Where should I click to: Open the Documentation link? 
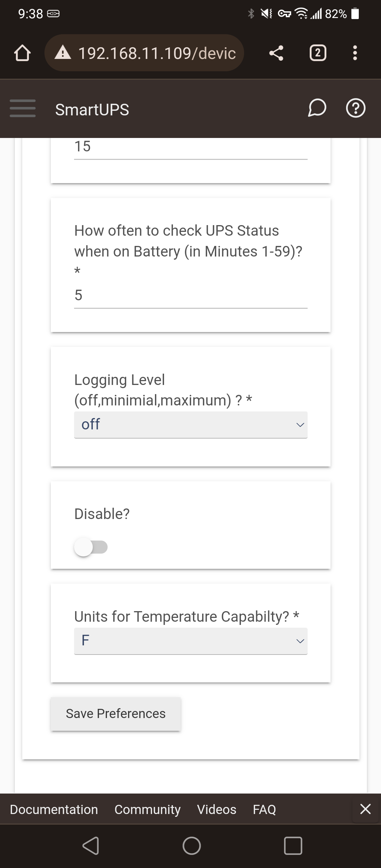[x=54, y=809]
